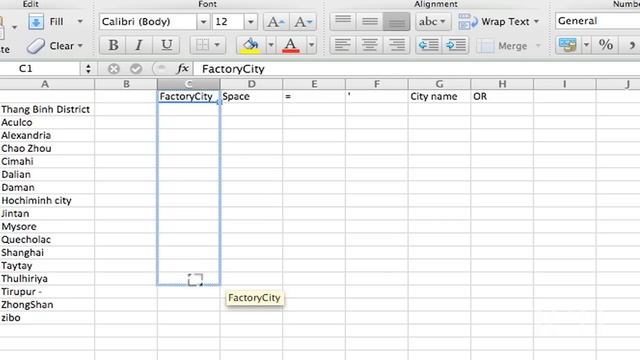Open the Fill dropdown arrow

tap(80, 21)
